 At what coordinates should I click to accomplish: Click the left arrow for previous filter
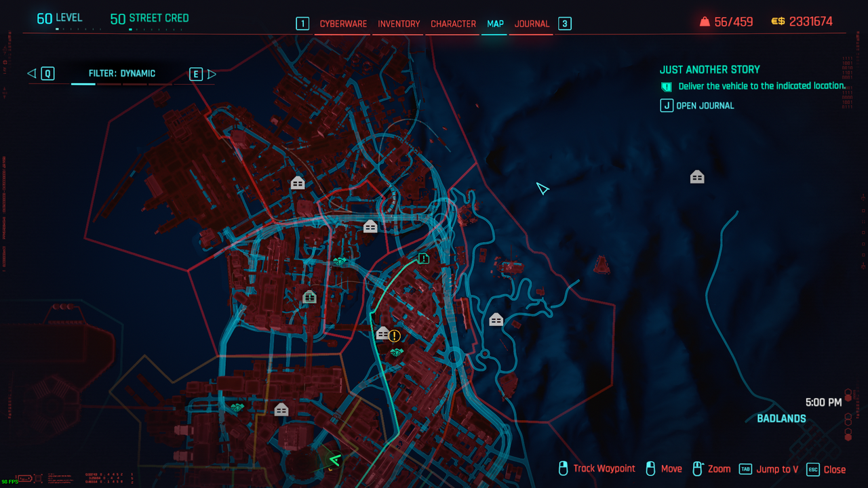point(31,74)
